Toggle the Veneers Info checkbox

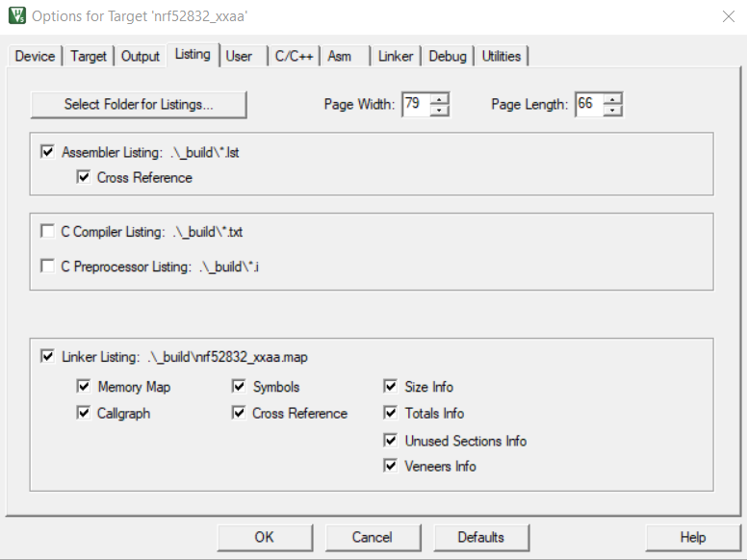coord(390,466)
